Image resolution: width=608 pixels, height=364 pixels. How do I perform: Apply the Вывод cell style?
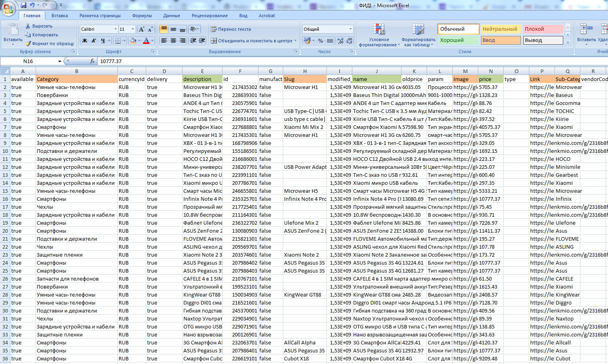(542, 40)
